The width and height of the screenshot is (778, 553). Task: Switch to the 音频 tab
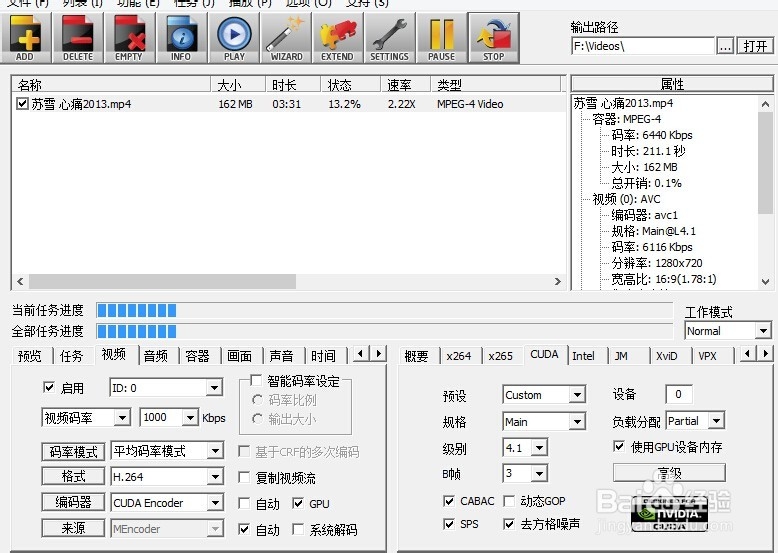[x=156, y=356]
